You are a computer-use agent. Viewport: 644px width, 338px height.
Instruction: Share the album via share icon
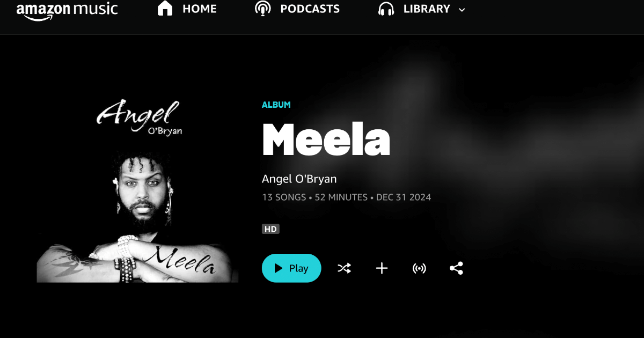pyautogui.click(x=456, y=268)
